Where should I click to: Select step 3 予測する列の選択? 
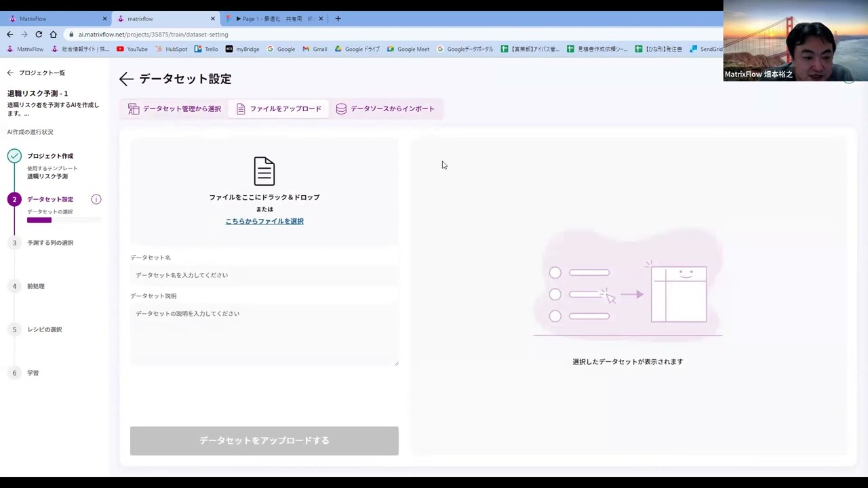[x=50, y=243]
